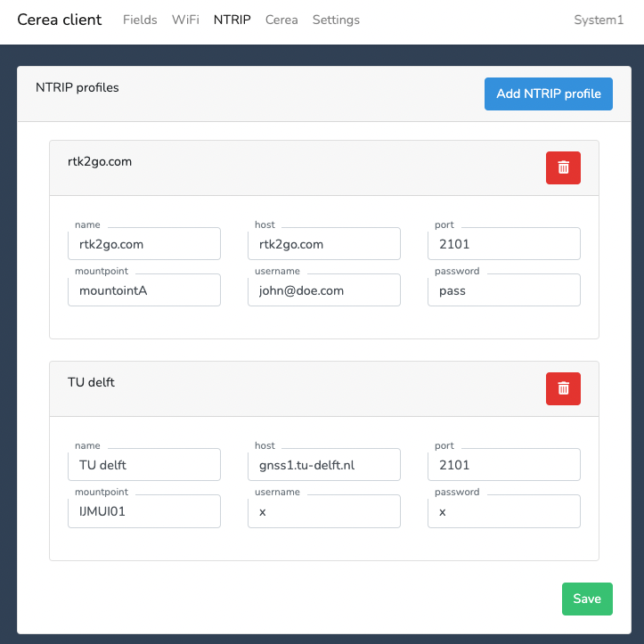Select the NTRIP tab
644x644 pixels.
click(232, 20)
